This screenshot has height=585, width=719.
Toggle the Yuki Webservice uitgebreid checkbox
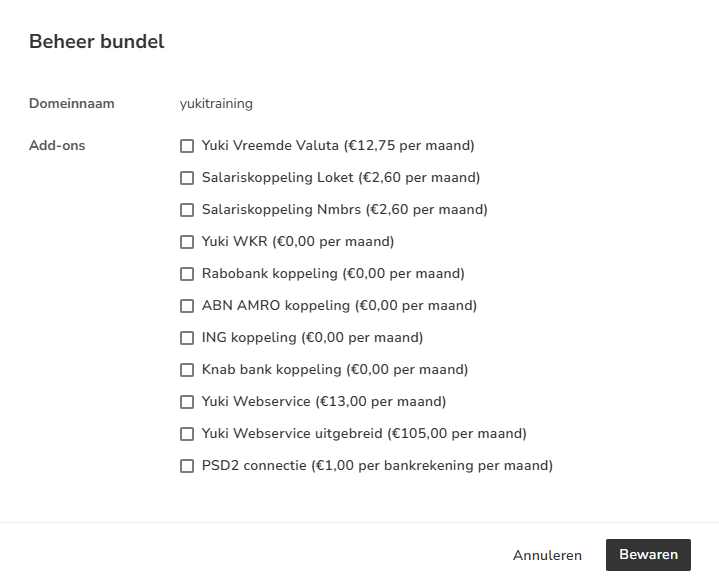tap(187, 434)
